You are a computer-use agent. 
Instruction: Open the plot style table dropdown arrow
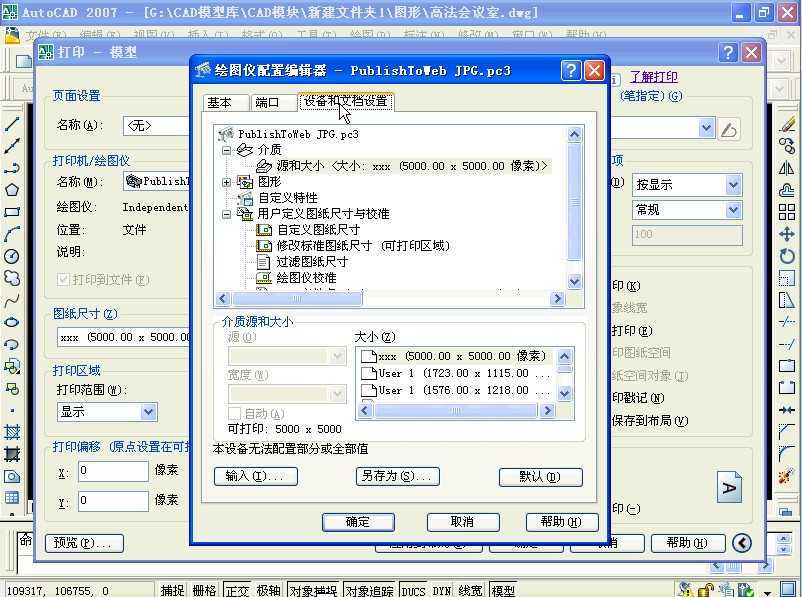click(x=706, y=128)
